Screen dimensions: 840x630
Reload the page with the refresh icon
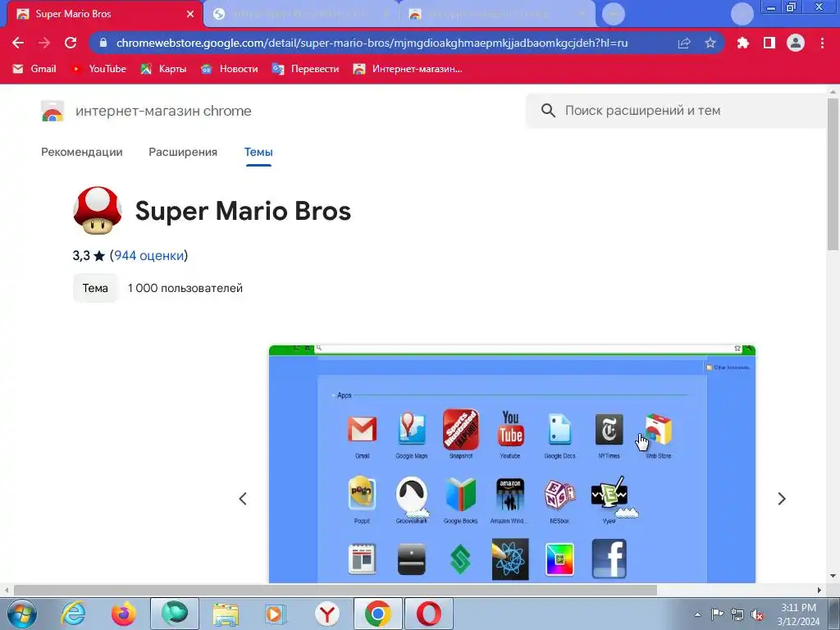click(x=71, y=43)
